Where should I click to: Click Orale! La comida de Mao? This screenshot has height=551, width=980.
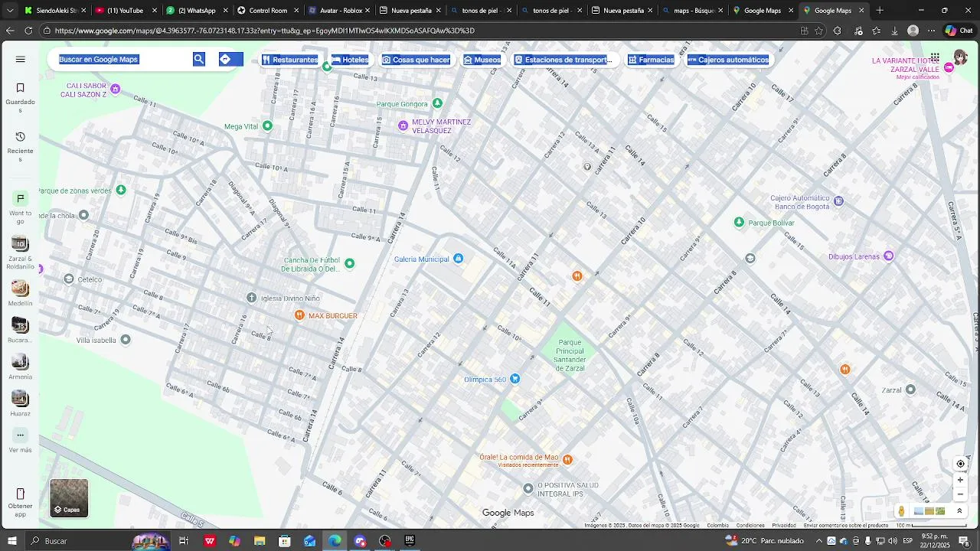click(x=567, y=459)
